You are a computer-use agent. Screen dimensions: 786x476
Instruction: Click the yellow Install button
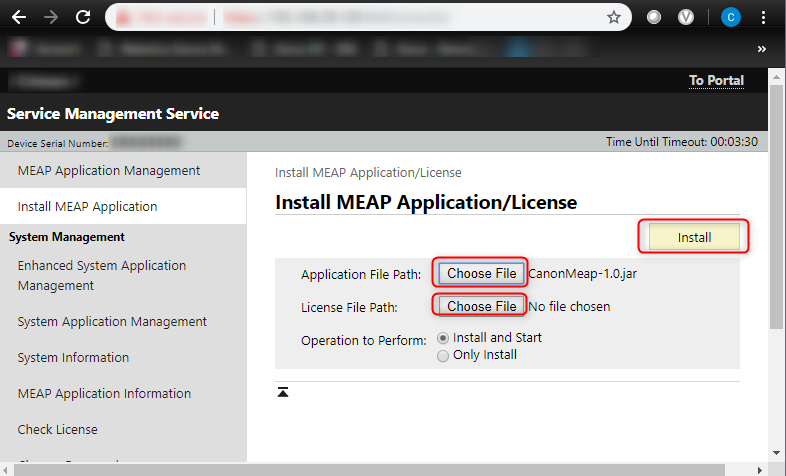pos(694,237)
